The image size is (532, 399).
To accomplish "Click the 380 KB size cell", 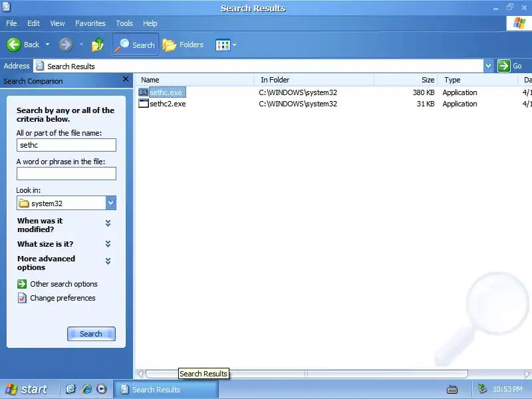I will coord(424,92).
